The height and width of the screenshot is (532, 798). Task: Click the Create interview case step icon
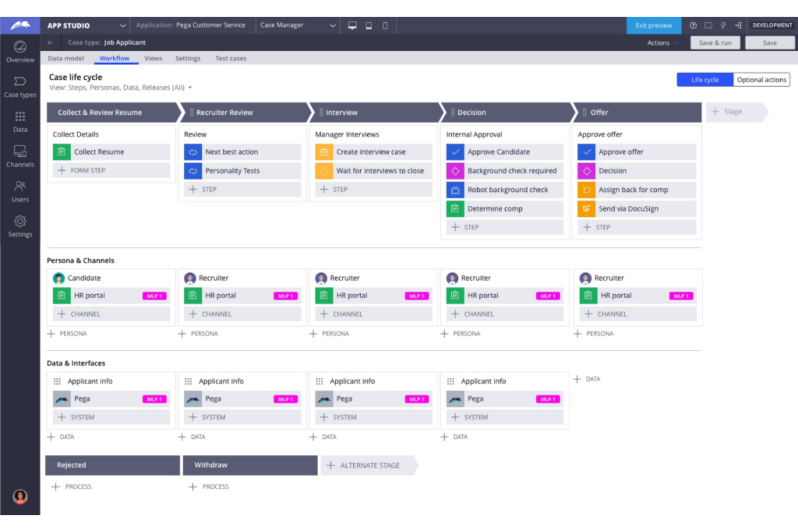pos(324,152)
